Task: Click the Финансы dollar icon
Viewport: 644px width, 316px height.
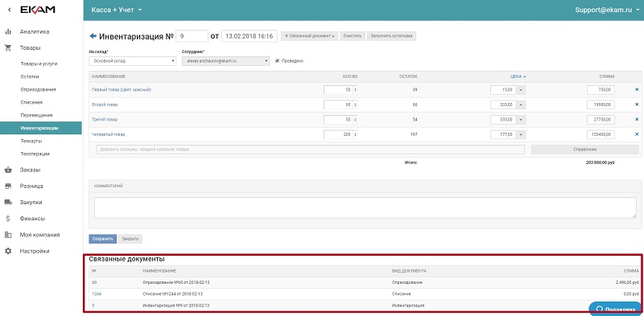Action: pyautogui.click(x=8, y=219)
